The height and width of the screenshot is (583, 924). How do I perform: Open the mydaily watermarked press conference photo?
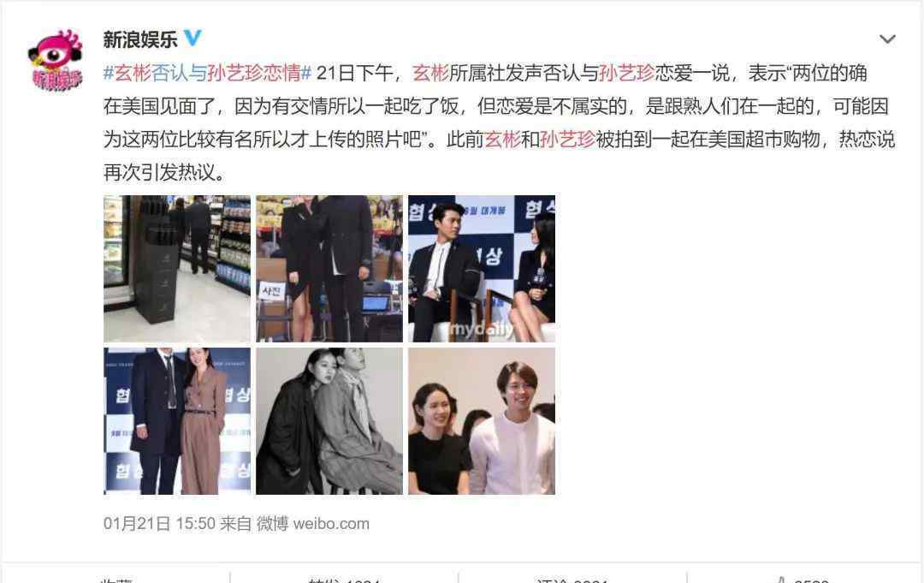(482, 269)
